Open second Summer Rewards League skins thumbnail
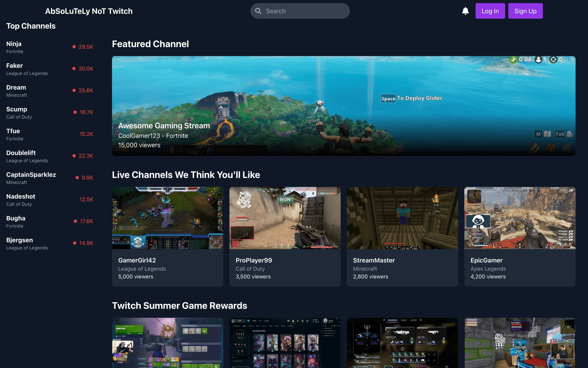The image size is (588, 368). pyautogui.click(x=285, y=343)
